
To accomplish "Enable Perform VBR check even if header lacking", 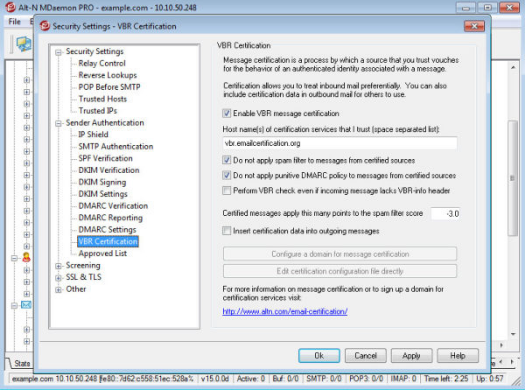I will pyautogui.click(x=226, y=190).
